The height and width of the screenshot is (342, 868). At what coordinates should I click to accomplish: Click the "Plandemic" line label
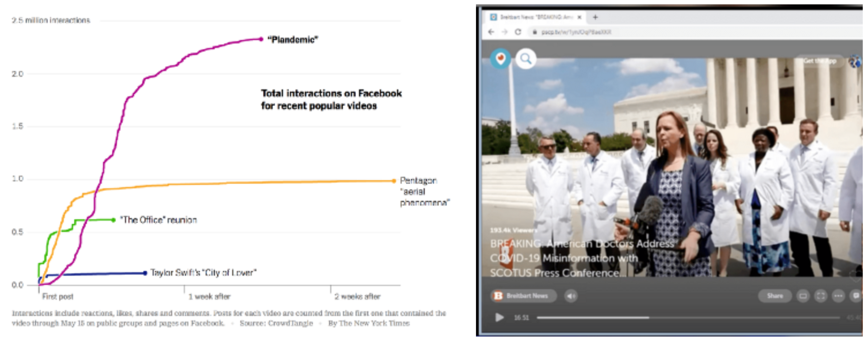[x=293, y=40]
